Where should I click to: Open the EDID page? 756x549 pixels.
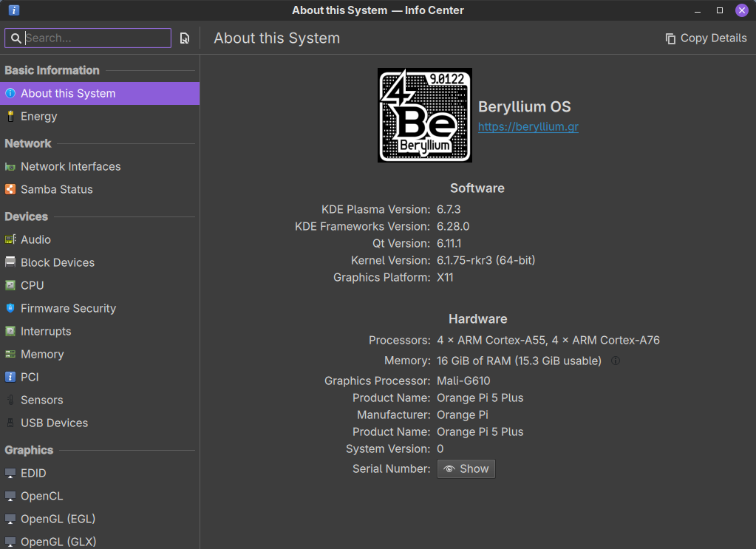(100, 474)
